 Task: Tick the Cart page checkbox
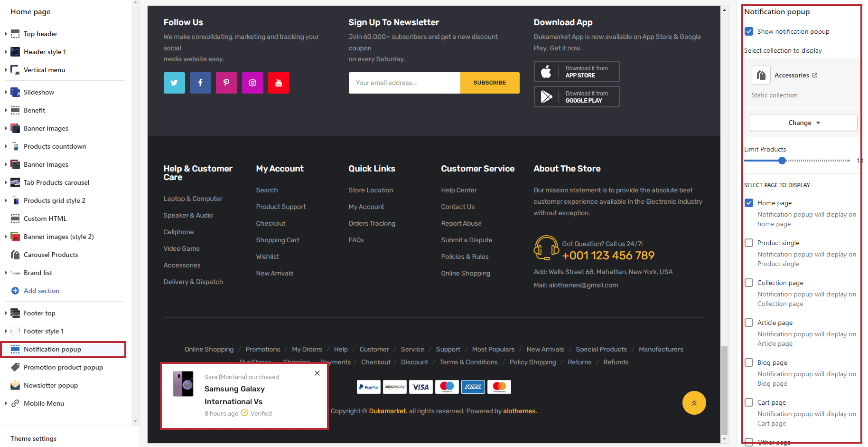pos(749,402)
